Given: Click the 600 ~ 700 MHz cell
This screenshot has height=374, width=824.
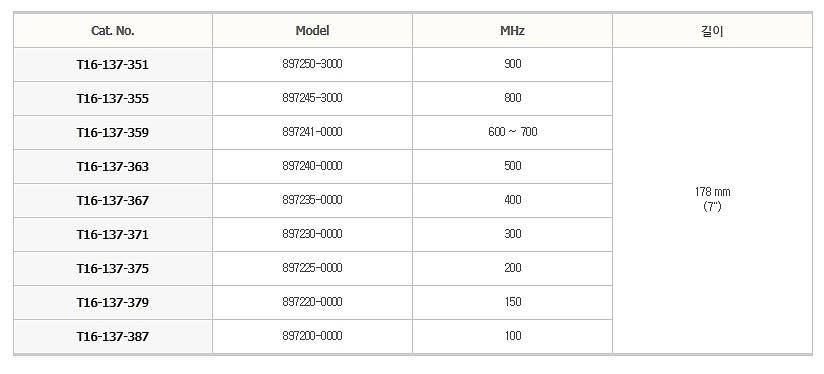Looking at the screenshot, I should pos(512,132).
